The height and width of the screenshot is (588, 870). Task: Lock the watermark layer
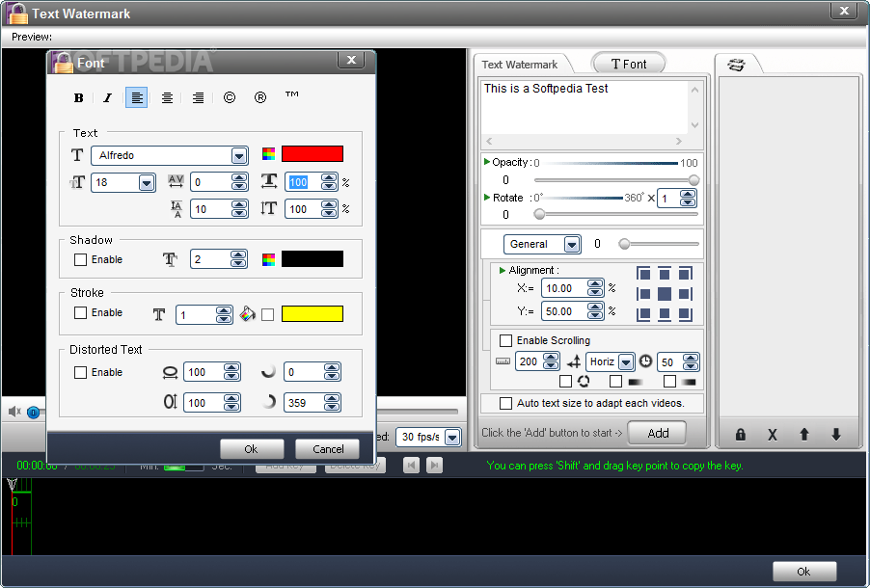pos(740,435)
